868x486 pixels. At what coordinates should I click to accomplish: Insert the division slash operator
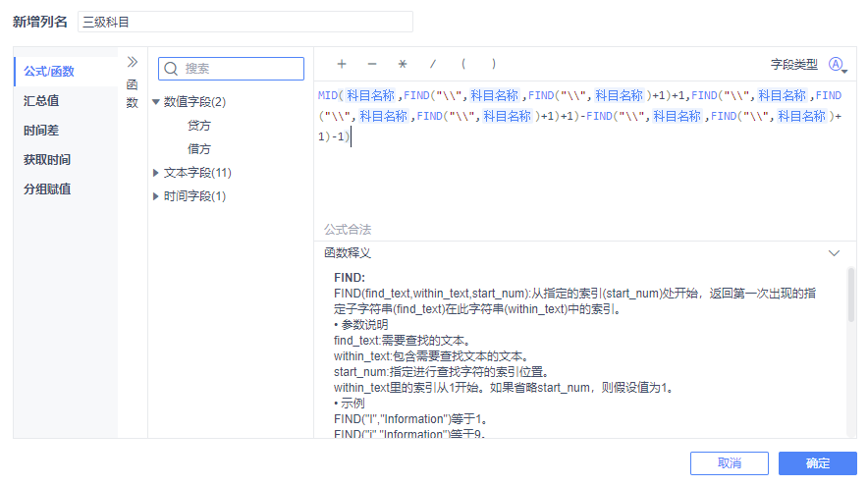click(432, 64)
